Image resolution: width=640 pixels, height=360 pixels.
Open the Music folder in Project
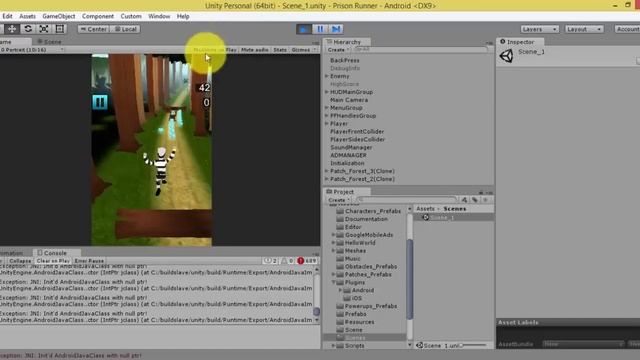349,259
